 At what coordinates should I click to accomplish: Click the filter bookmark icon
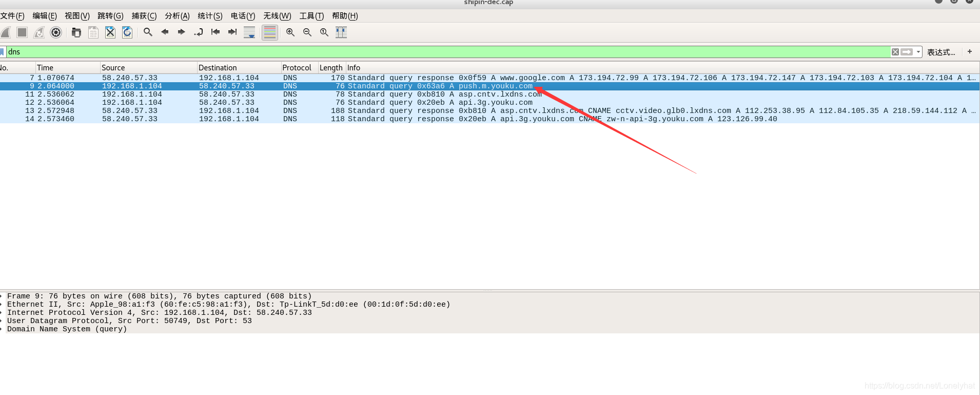click(x=2, y=52)
